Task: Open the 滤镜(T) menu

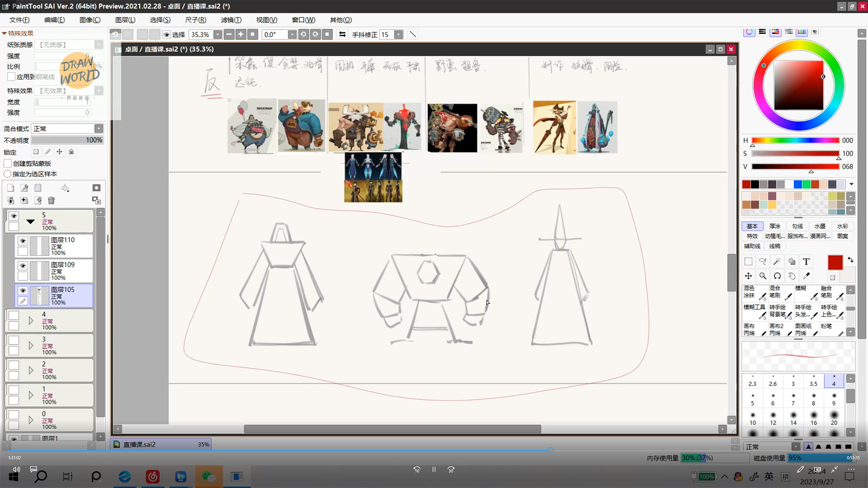Action: coord(231,20)
